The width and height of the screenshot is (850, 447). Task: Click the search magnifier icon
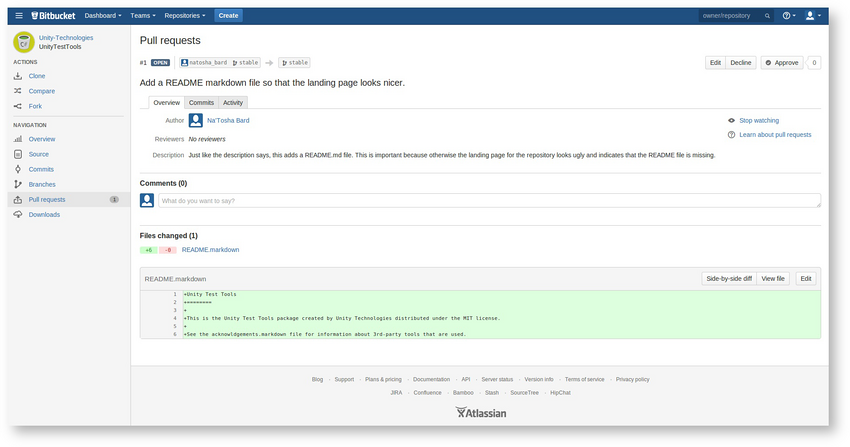click(767, 16)
